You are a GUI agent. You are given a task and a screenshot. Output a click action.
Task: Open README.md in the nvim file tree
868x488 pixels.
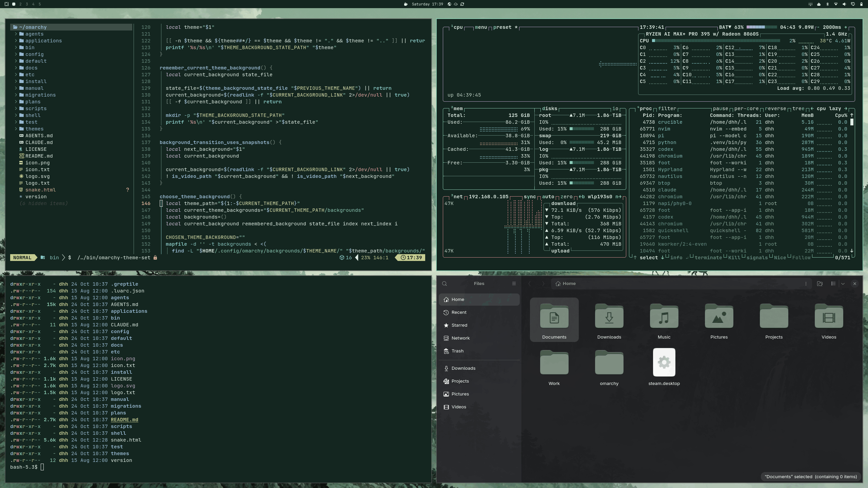click(x=36, y=156)
